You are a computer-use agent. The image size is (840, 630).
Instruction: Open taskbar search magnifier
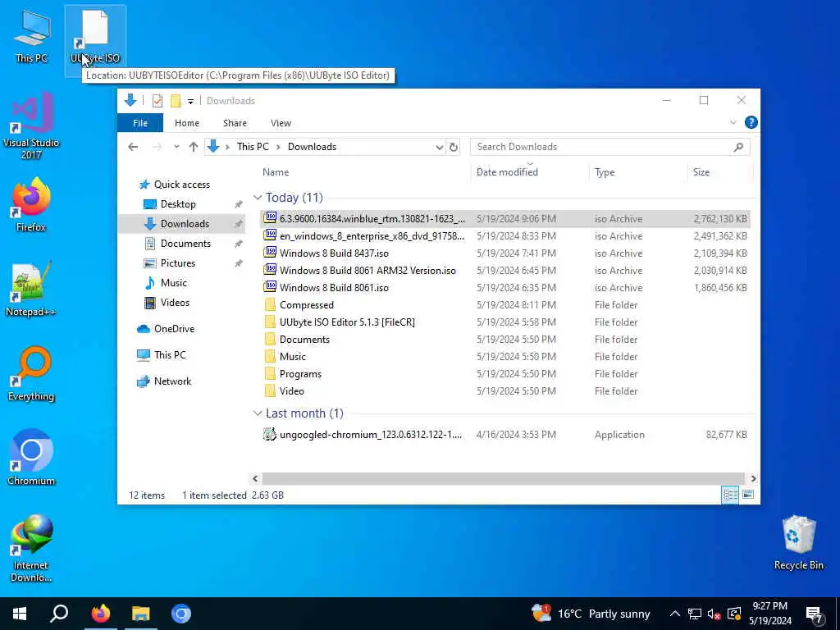pos(59,614)
